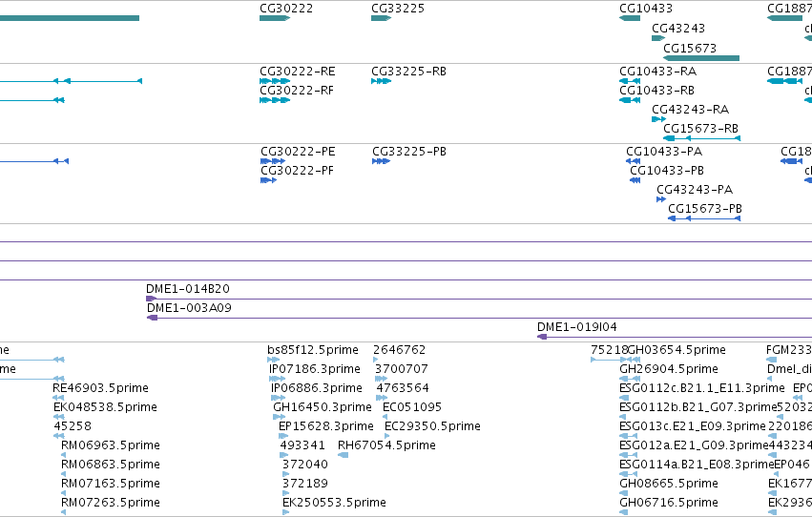Image resolution: width=812 pixels, height=517 pixels.
Task: Select the DME1-019I04 clone arrow
Action: [542, 337]
